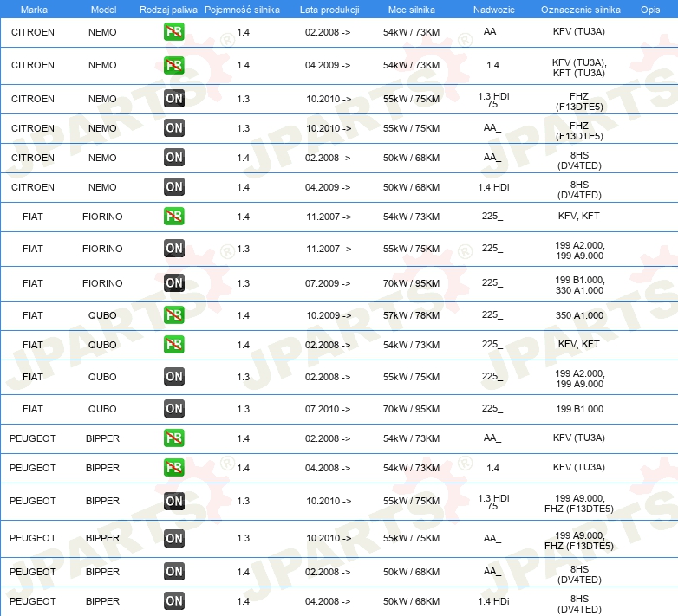Screen dimensions: 678x616
Task: Click the Marka column header
Action: 34,10
